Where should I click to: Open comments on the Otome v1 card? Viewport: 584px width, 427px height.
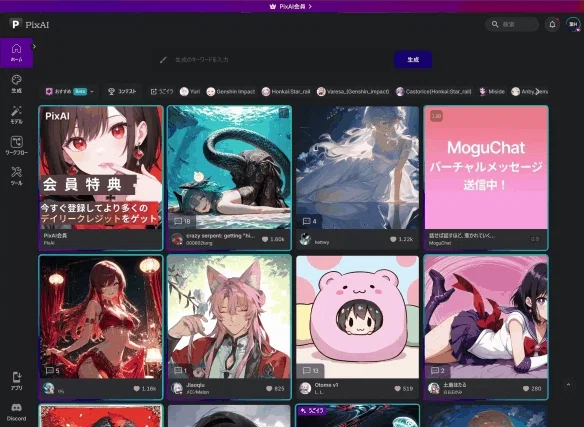tap(311, 370)
